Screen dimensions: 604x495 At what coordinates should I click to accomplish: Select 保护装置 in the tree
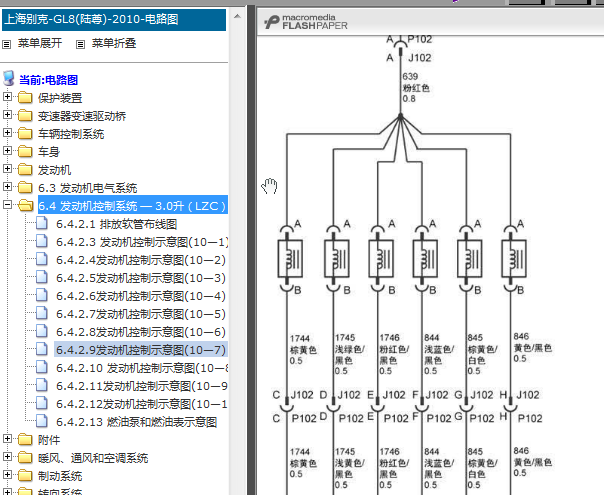pyautogui.click(x=60, y=98)
